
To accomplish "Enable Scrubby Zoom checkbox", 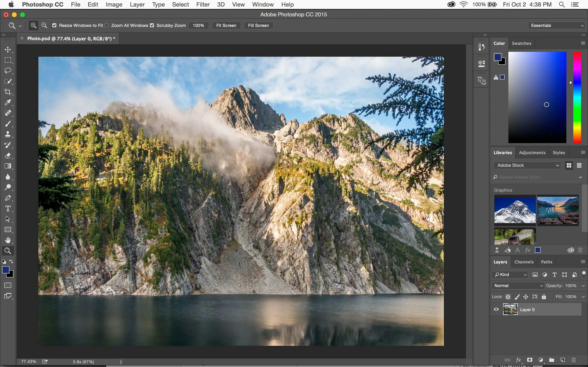I will [152, 25].
